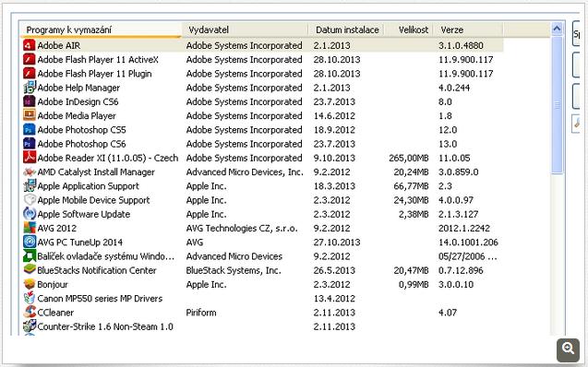Click the Apple Mobile Device Support icon
The width and height of the screenshot is (588, 367).
pos(30,200)
